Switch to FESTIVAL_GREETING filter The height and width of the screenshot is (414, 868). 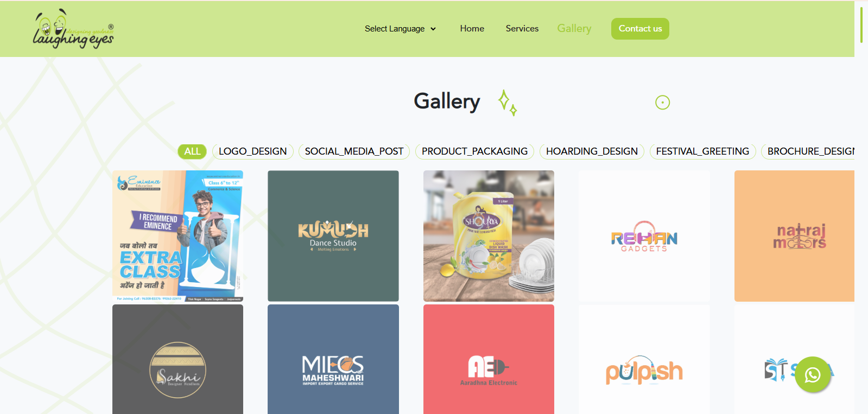click(x=702, y=151)
